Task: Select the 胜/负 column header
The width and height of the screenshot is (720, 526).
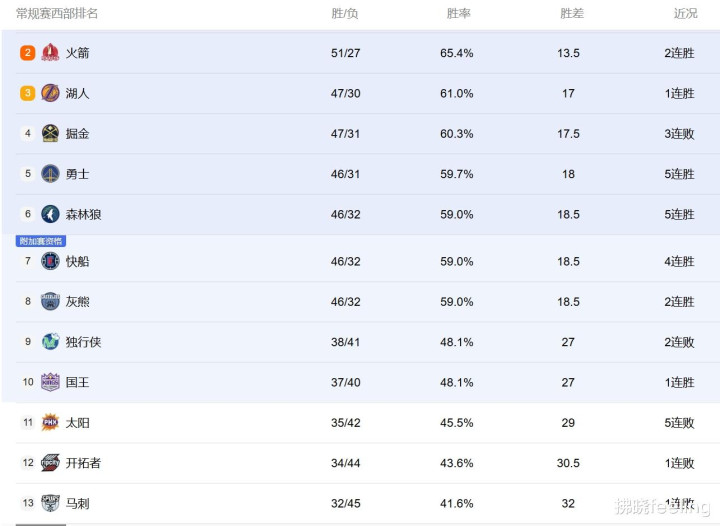Action: [344, 13]
